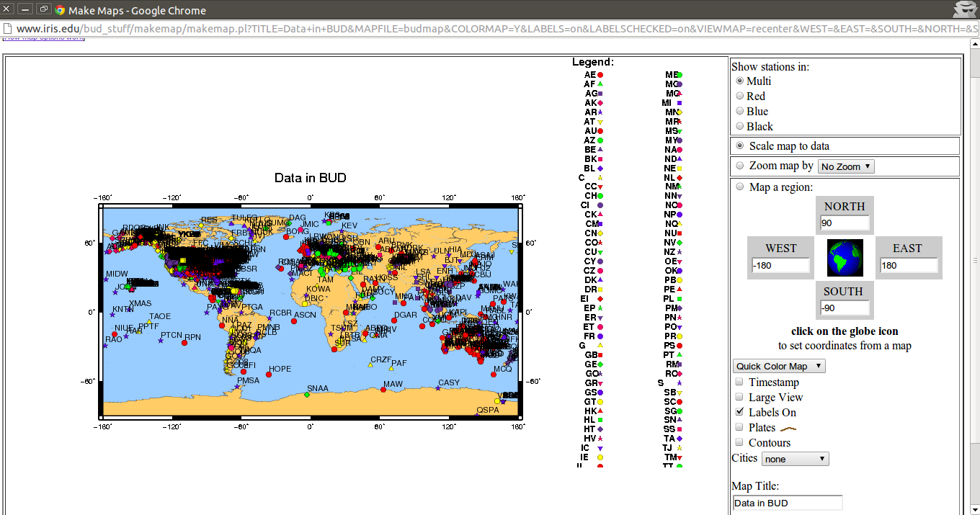Viewport: 980px width, 515px height.
Task: Click the WEST coordinate field
Action: (x=780, y=265)
